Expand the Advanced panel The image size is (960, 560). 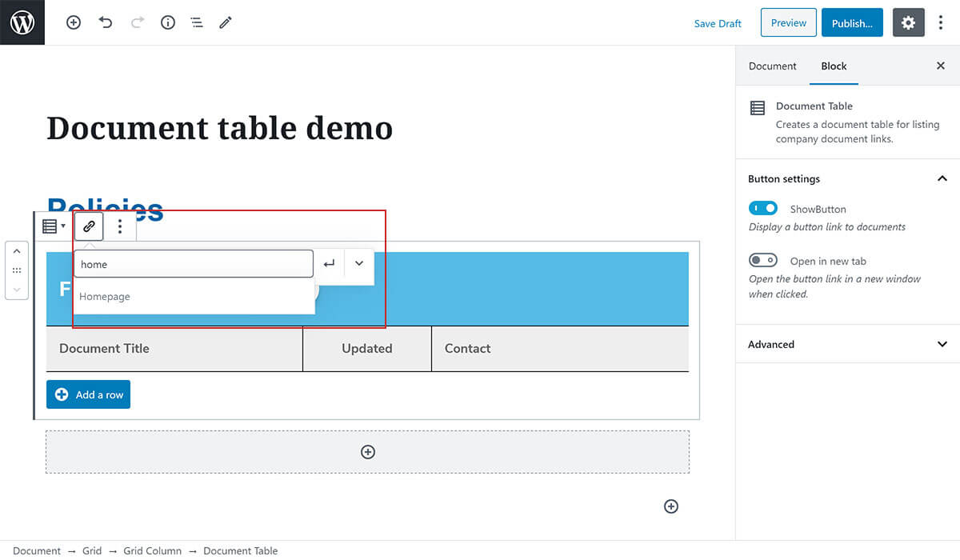click(942, 344)
